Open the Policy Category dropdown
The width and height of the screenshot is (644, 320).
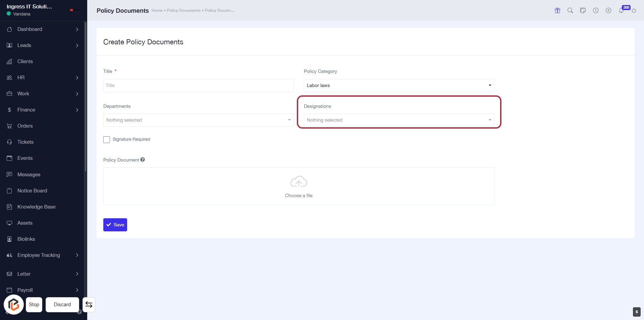[399, 85]
